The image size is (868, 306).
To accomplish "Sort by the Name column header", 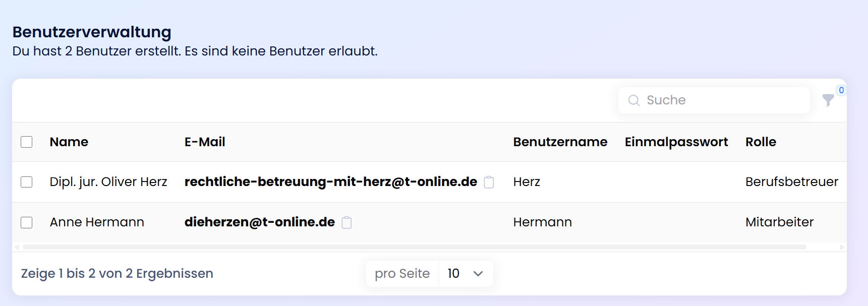I will 69,142.
